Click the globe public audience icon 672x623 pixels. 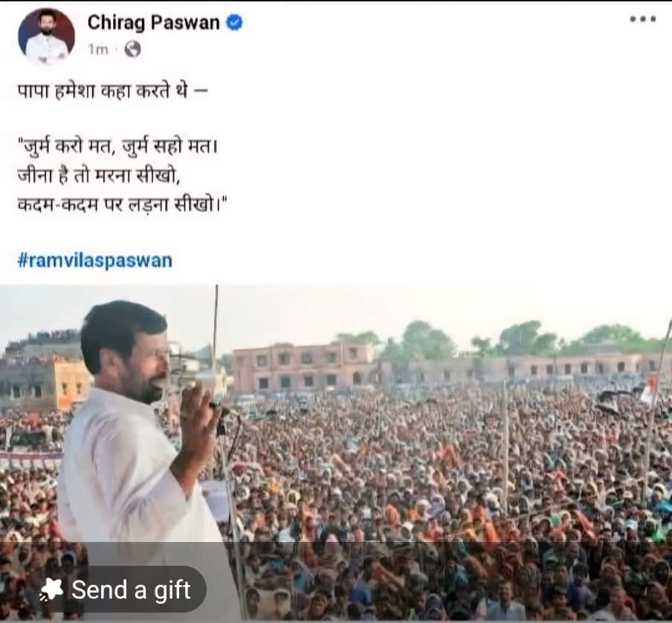point(132,49)
